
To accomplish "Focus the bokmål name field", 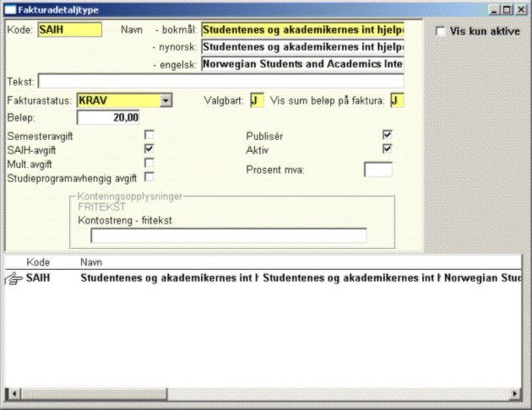I will [302, 30].
